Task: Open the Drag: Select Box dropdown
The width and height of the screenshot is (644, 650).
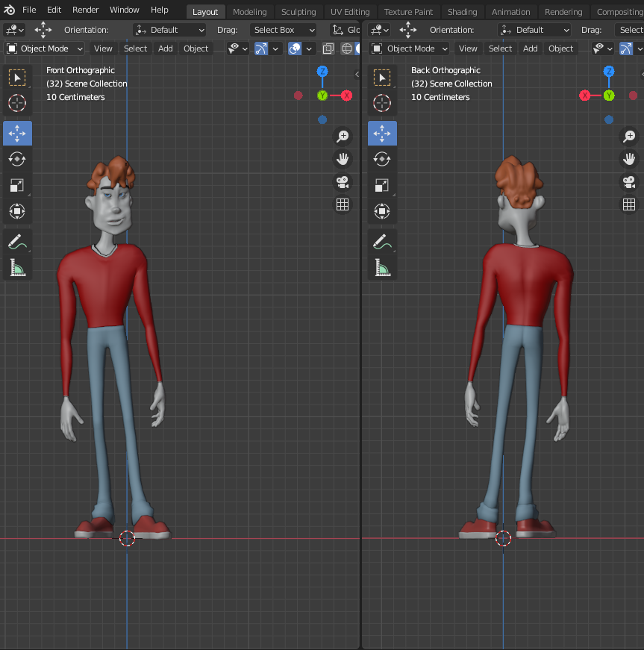Action: [x=283, y=30]
